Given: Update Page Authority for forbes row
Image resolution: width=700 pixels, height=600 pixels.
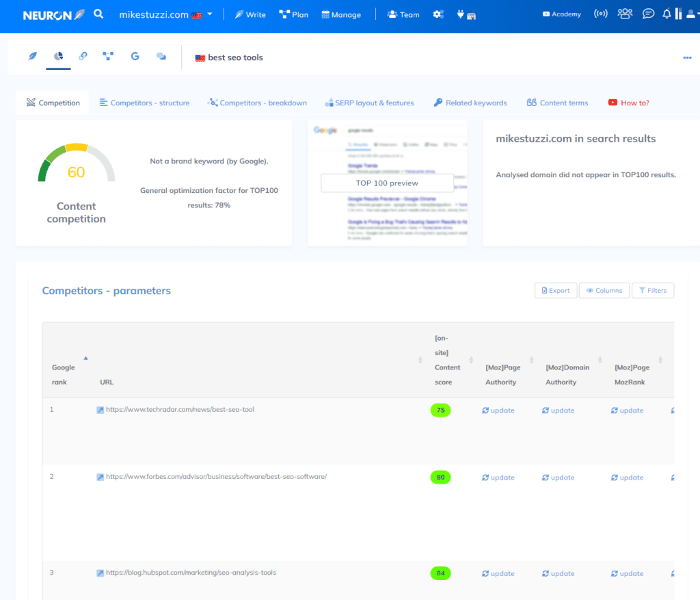Looking at the screenshot, I should tap(498, 478).
